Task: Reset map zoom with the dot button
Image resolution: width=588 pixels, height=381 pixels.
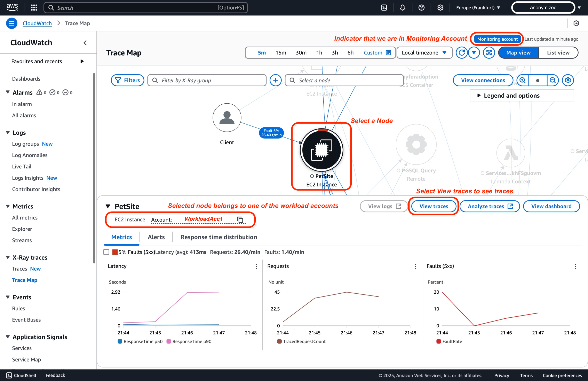Action: pos(538,80)
